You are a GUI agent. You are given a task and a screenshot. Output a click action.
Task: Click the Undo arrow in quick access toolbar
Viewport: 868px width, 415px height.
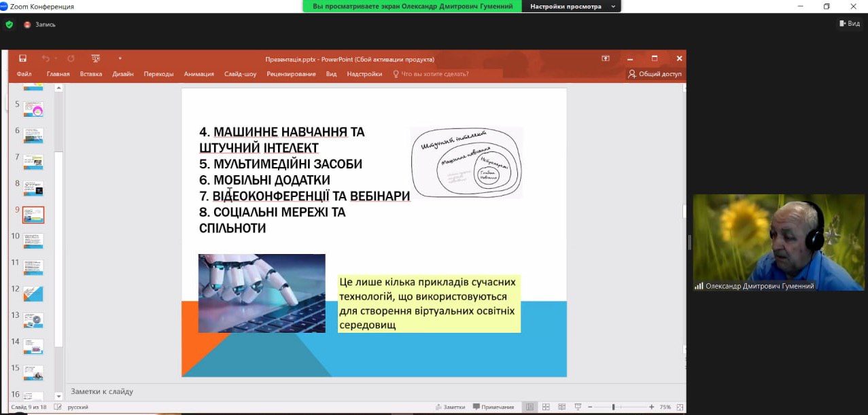click(46, 58)
